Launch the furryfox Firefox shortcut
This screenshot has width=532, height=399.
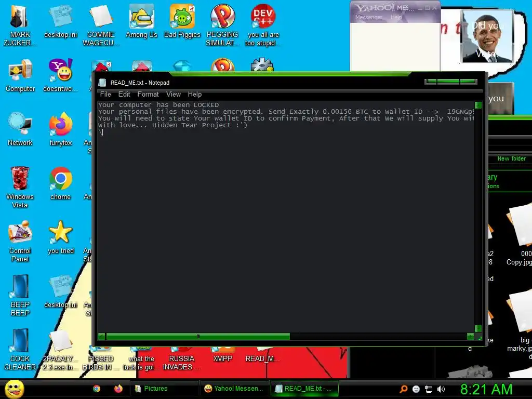tap(60, 129)
